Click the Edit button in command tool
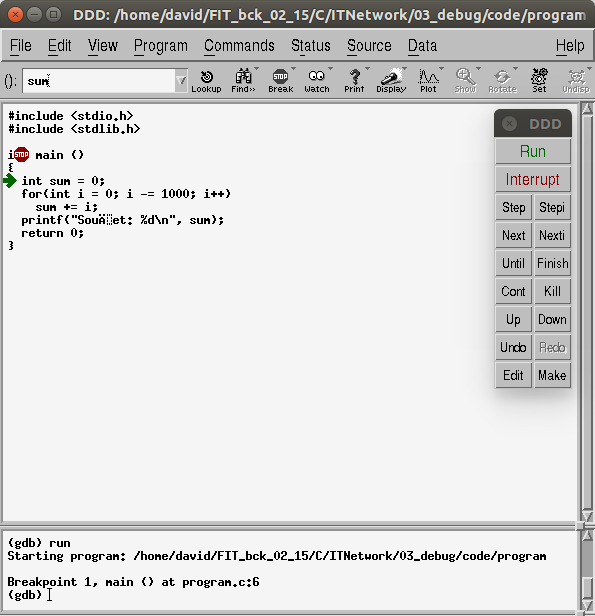This screenshot has height=616, width=595. (x=514, y=375)
